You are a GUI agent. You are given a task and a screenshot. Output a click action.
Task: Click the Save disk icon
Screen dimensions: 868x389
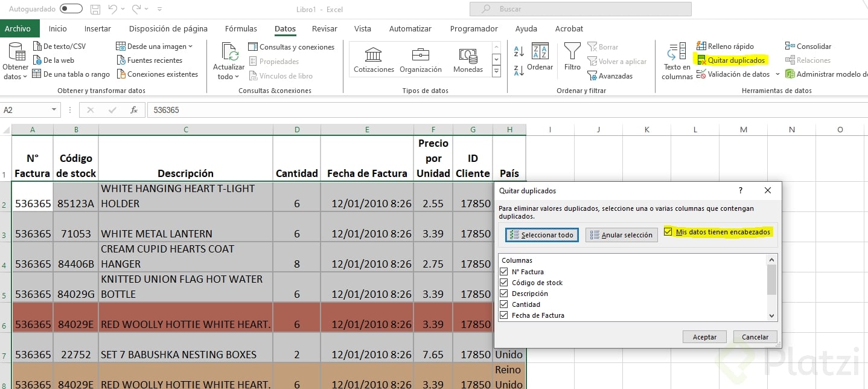click(x=95, y=9)
